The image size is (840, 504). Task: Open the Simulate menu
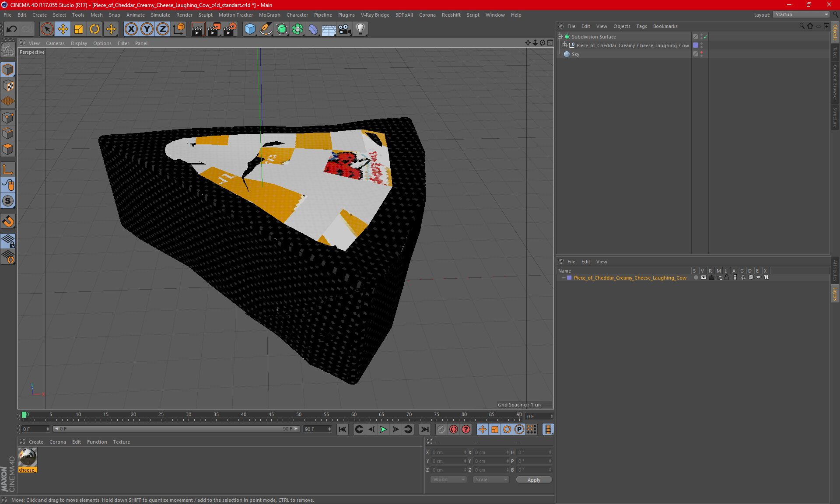[x=161, y=15]
